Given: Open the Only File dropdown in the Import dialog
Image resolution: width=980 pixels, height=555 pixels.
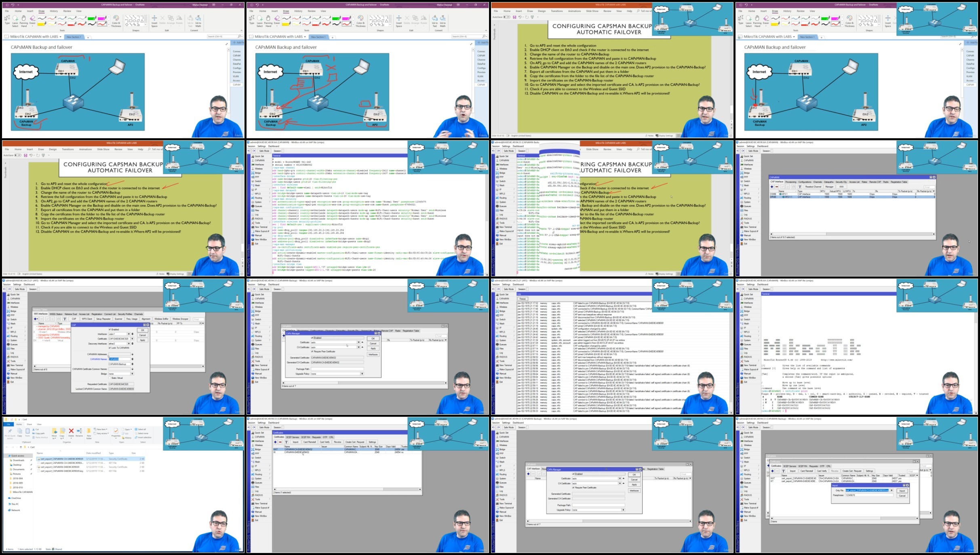Looking at the screenshot, I should [891, 490].
